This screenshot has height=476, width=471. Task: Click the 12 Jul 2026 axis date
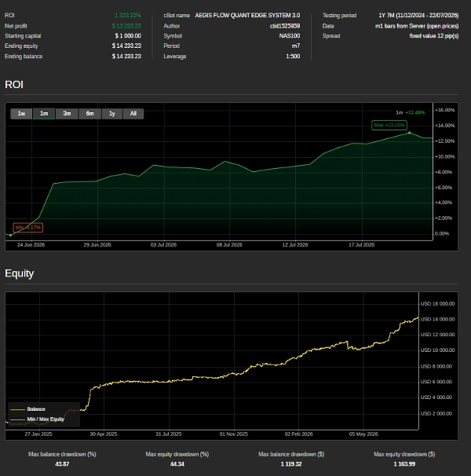pos(295,245)
